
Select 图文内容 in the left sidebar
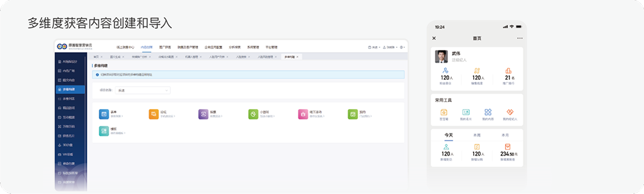pyautogui.click(x=68, y=80)
